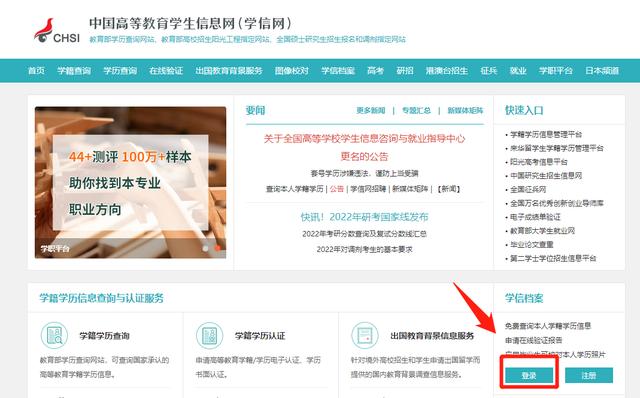Click 学信档案 section heading
The image size is (640, 398).
524,298
